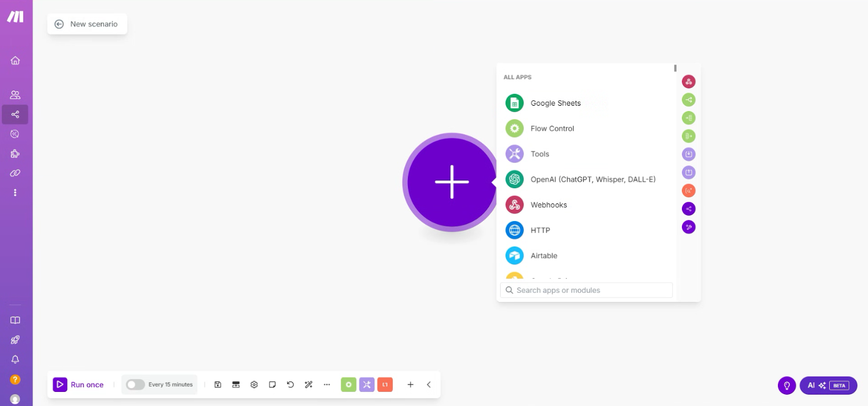Open scenario inputs icon in bottom toolbar

click(x=236, y=384)
